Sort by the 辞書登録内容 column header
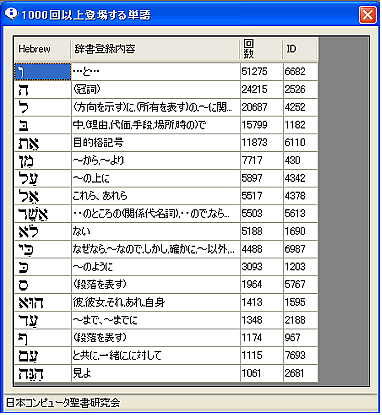382x415 pixels. click(156, 49)
